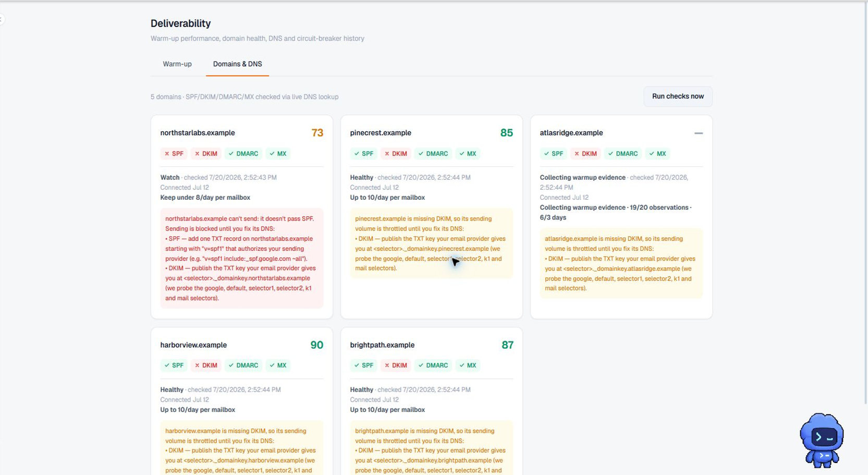Open the blue robot assistant icon

click(x=822, y=440)
